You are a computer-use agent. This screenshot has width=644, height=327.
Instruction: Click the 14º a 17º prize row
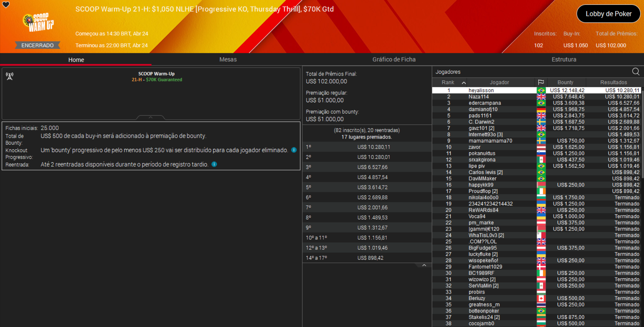click(x=367, y=258)
